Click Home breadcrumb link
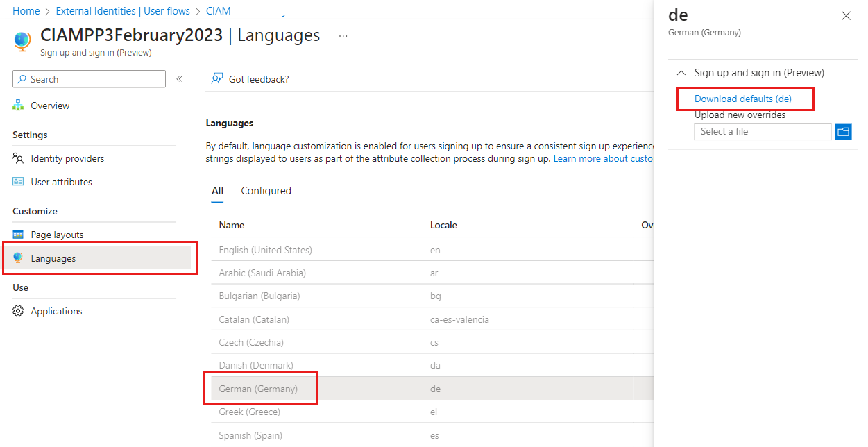 [x=26, y=11]
